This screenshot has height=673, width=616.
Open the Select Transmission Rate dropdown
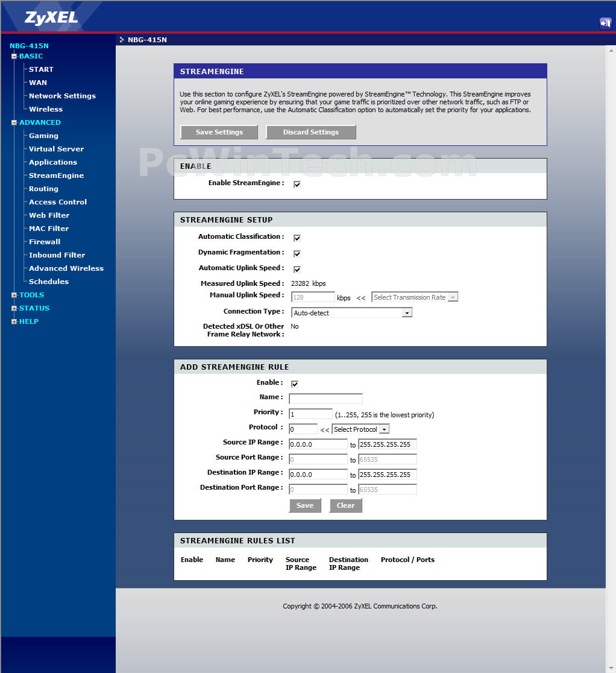(415, 297)
